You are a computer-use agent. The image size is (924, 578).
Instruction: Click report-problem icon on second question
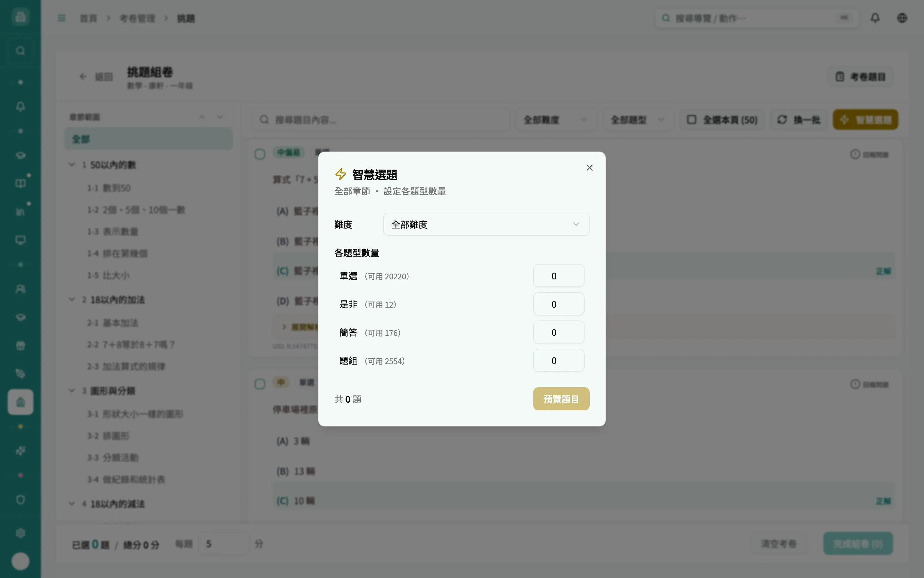click(x=855, y=384)
